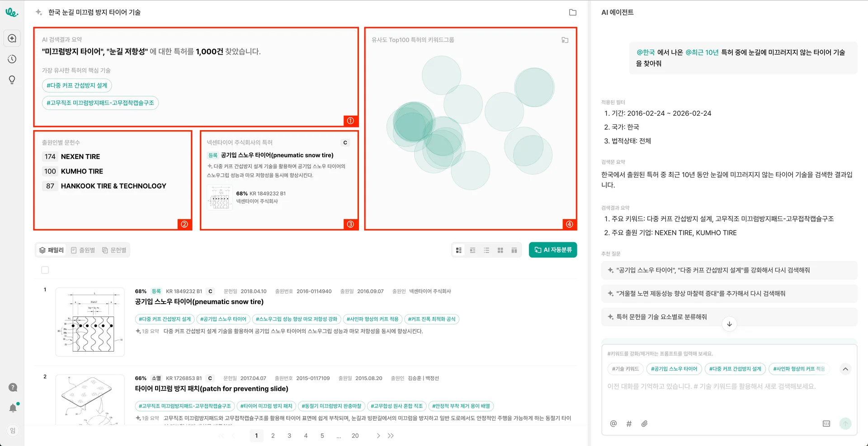
Task: Open the second result's patch drawing thumbnail
Action: [90, 400]
